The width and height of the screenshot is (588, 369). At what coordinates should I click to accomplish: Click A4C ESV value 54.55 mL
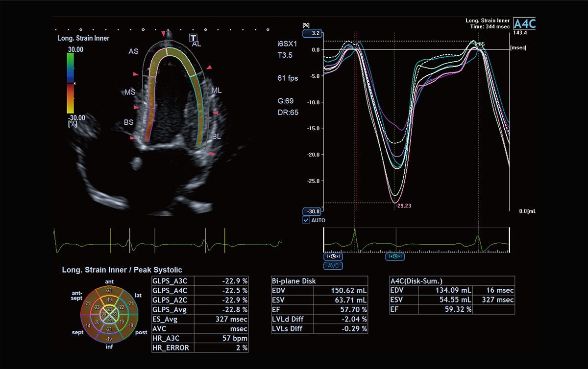point(456,300)
